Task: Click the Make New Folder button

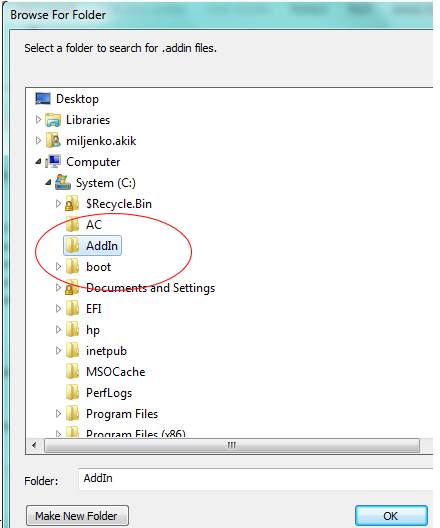Action: coord(77,516)
